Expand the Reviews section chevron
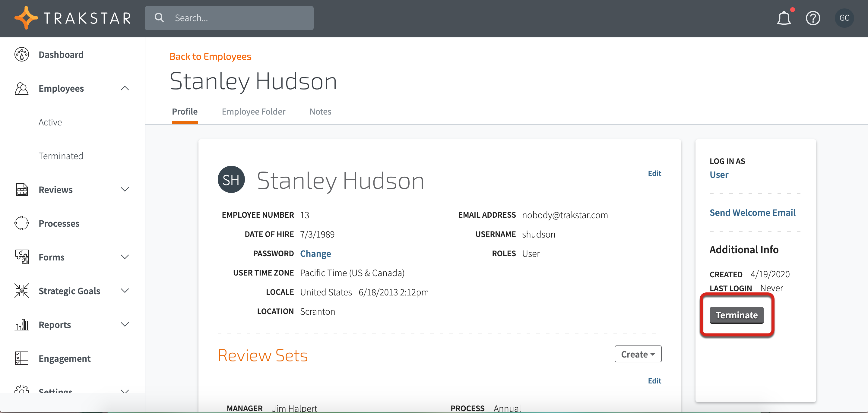This screenshot has height=413, width=868. [x=125, y=189]
